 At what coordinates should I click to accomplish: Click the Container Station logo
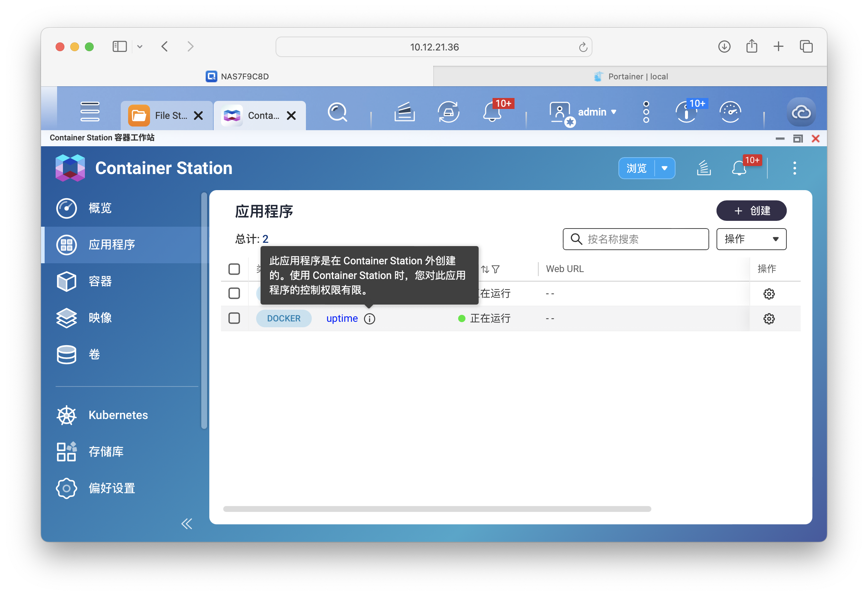70,168
